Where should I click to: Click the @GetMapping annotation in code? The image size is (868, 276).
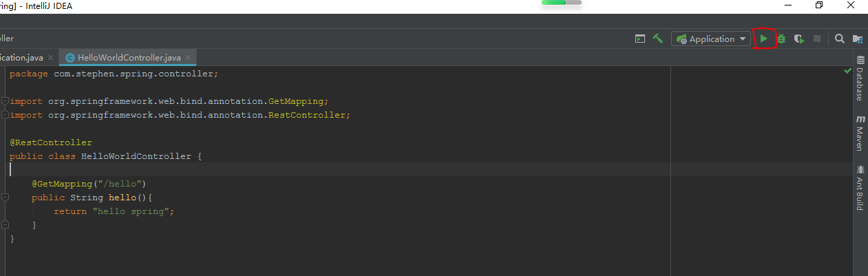click(62, 184)
